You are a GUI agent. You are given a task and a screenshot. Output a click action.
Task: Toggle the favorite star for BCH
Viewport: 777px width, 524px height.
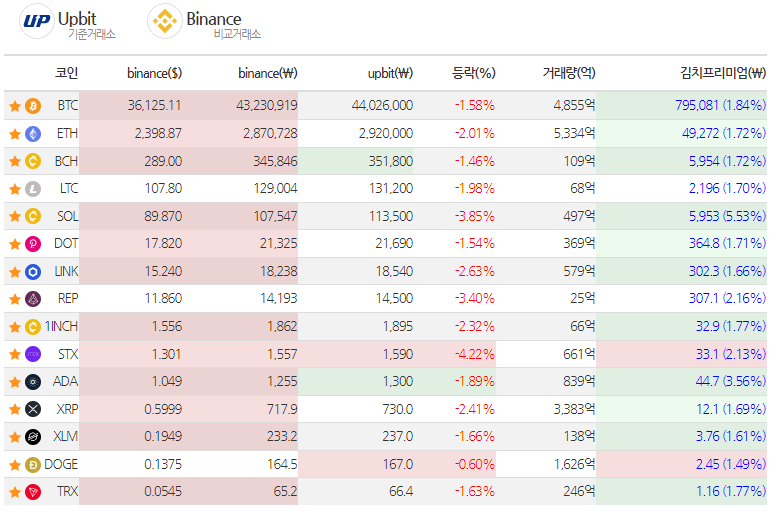[15, 161]
